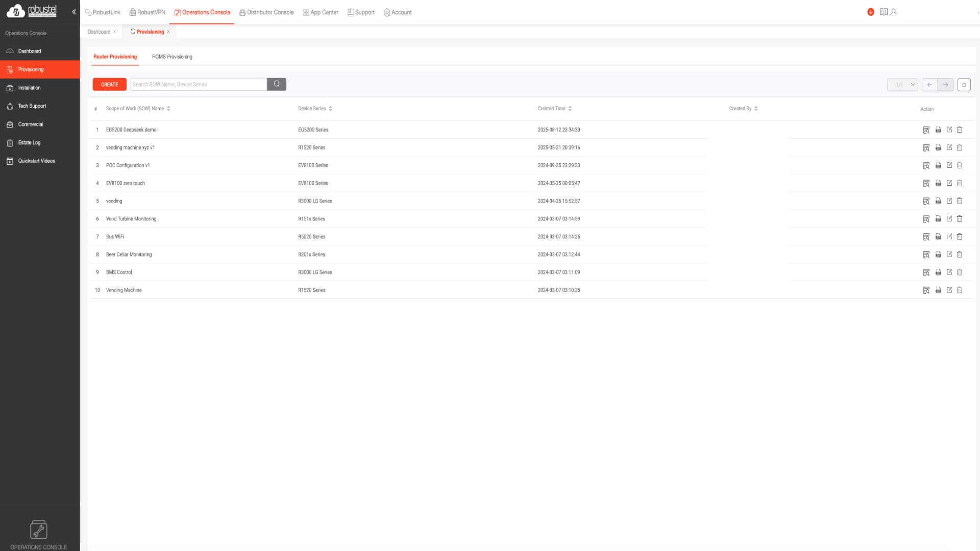View details of Wind Turbine Monitoring SOW
980x551 pixels.
(926, 219)
